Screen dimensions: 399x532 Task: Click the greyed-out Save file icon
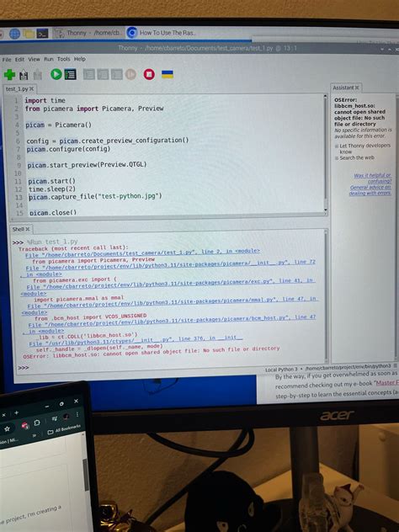(38, 75)
